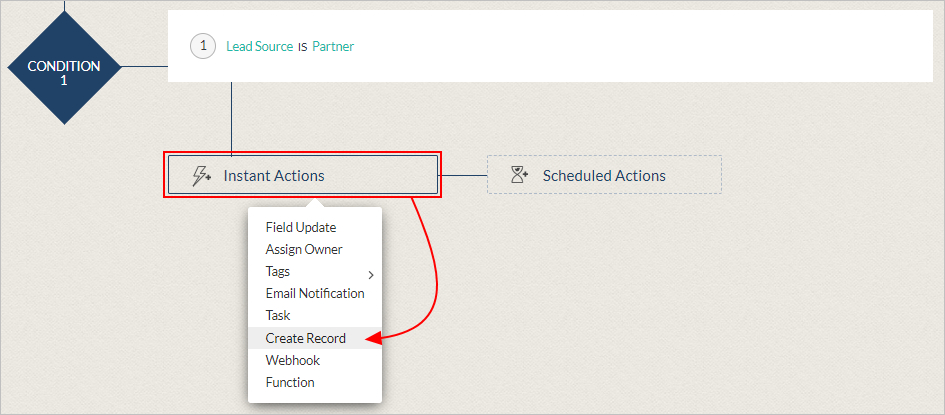Choose Task from the actions menu
This screenshot has width=945, height=415.
click(x=315, y=315)
